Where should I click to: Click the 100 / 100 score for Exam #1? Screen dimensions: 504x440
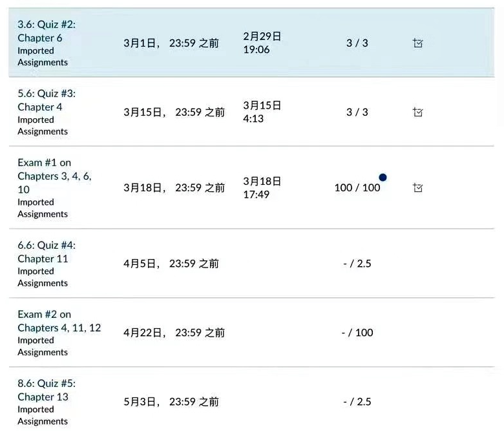click(x=357, y=188)
